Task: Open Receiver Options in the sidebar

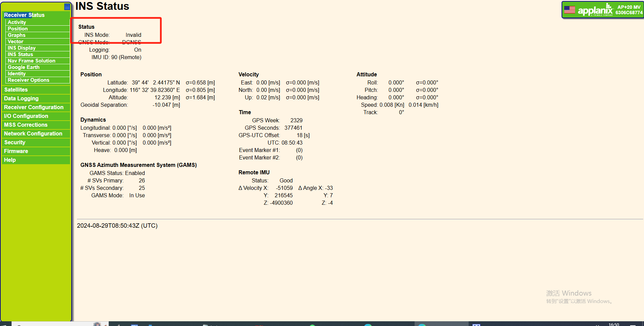Action: 28,80
